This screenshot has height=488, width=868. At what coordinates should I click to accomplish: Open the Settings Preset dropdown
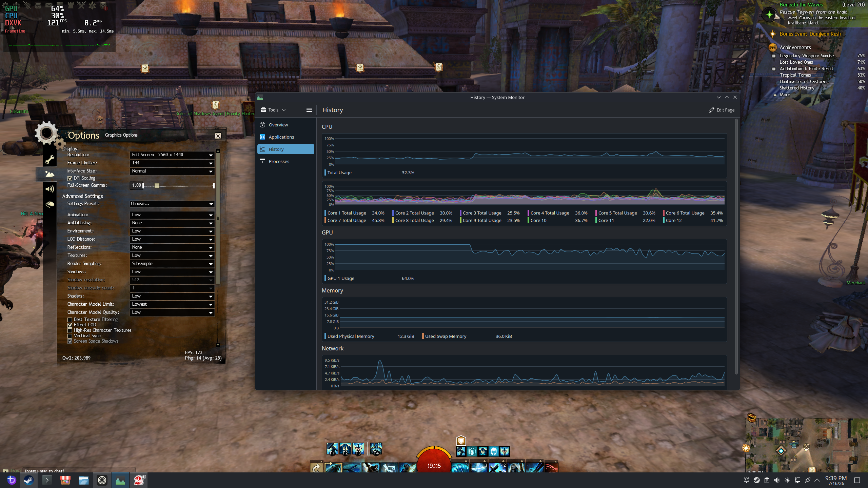click(x=172, y=204)
